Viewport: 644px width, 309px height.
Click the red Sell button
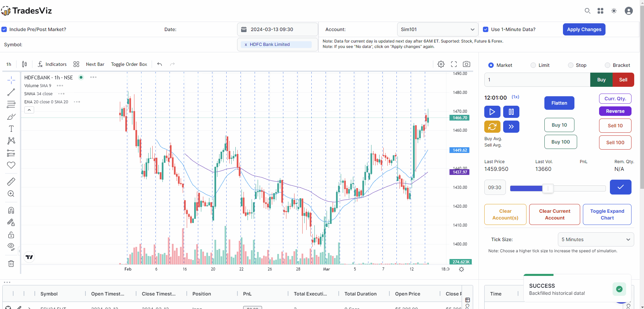pyautogui.click(x=623, y=80)
